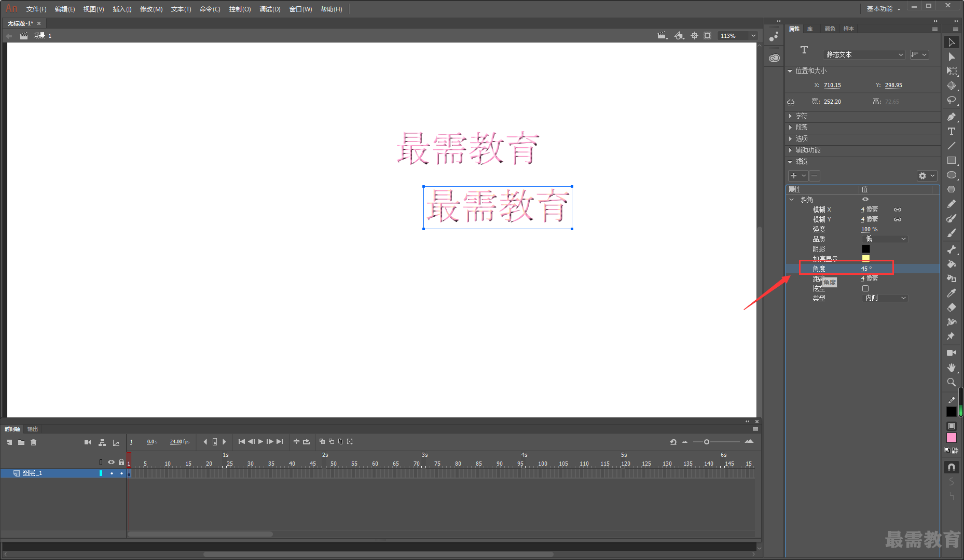Image resolution: width=964 pixels, height=560 pixels.
Task: Select the Line tool
Action: (952, 146)
